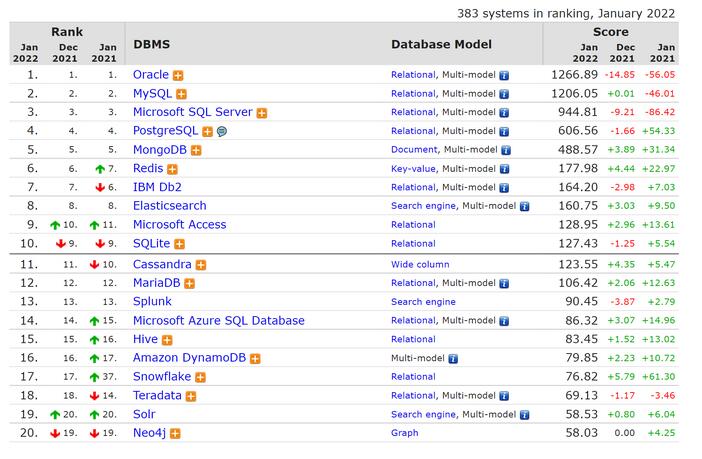Click the info icon in MySQL's database model
The height and width of the screenshot is (459, 702).
pyautogui.click(x=504, y=94)
